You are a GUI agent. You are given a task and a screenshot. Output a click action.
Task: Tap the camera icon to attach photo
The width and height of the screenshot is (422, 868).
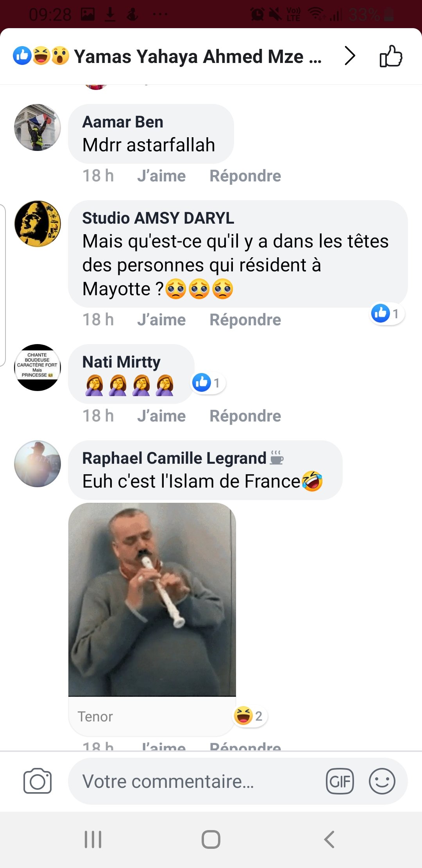point(37,781)
